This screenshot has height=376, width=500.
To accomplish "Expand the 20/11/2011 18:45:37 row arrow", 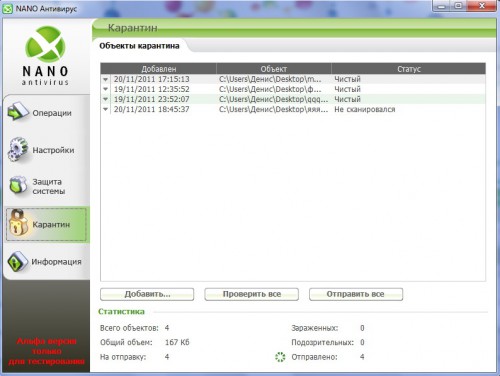I will click(x=105, y=109).
